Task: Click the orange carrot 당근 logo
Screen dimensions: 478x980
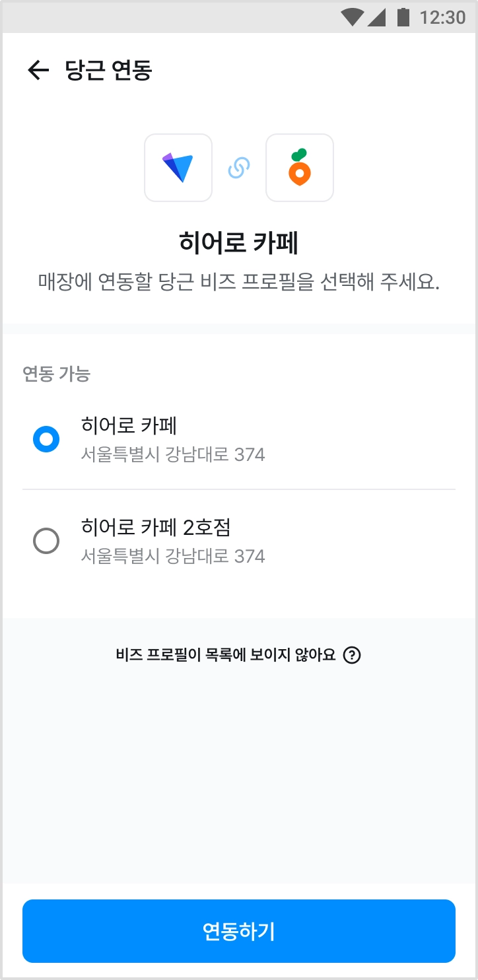Action: 299,168
